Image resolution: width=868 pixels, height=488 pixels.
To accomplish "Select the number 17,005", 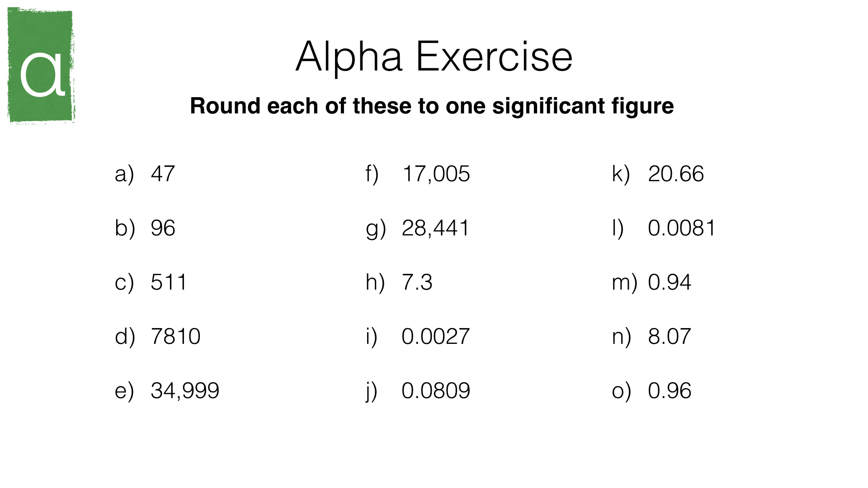I will [436, 174].
